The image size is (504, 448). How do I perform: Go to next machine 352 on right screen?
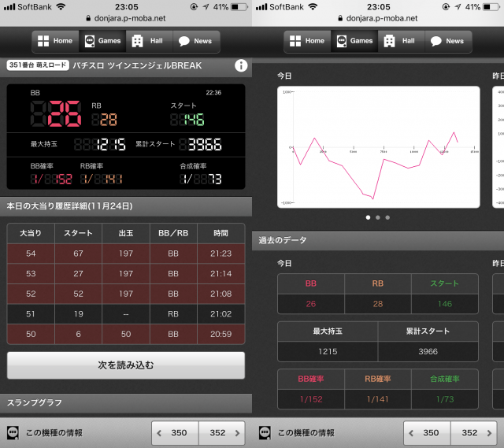pyautogui.click(x=473, y=433)
